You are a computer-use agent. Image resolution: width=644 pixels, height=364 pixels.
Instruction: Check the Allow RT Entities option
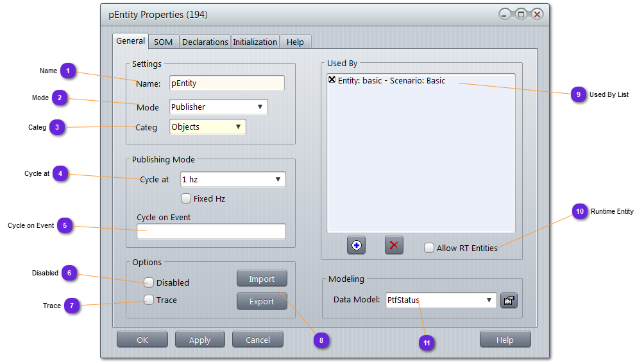tap(429, 248)
